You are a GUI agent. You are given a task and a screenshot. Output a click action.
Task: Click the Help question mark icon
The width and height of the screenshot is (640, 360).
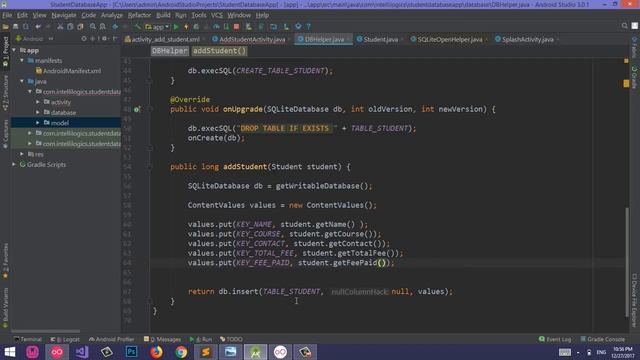click(x=309, y=27)
